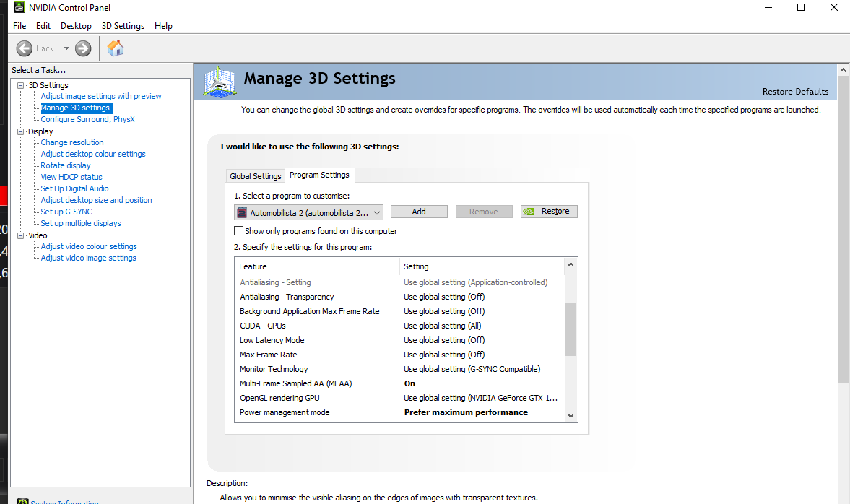Open Adjust video colour settings
This screenshot has width=850, height=504.
click(x=89, y=246)
